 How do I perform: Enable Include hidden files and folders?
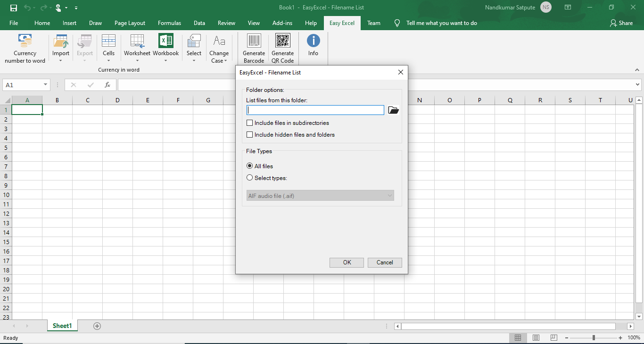[250, 135]
